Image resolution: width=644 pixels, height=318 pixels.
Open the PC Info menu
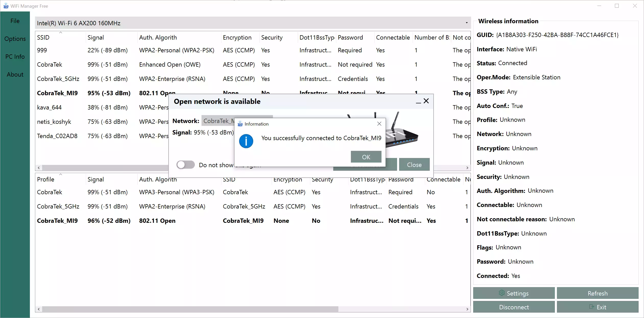[15, 57]
